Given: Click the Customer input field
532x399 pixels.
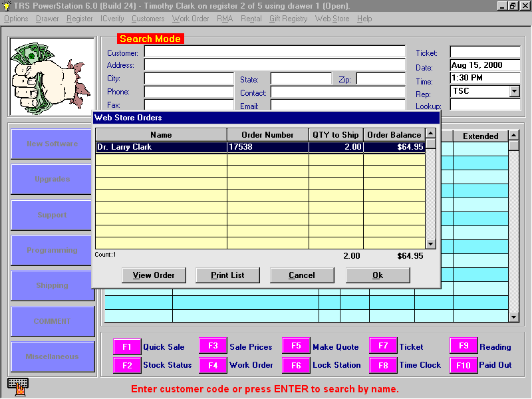Looking at the screenshot, I should tap(275, 52).
